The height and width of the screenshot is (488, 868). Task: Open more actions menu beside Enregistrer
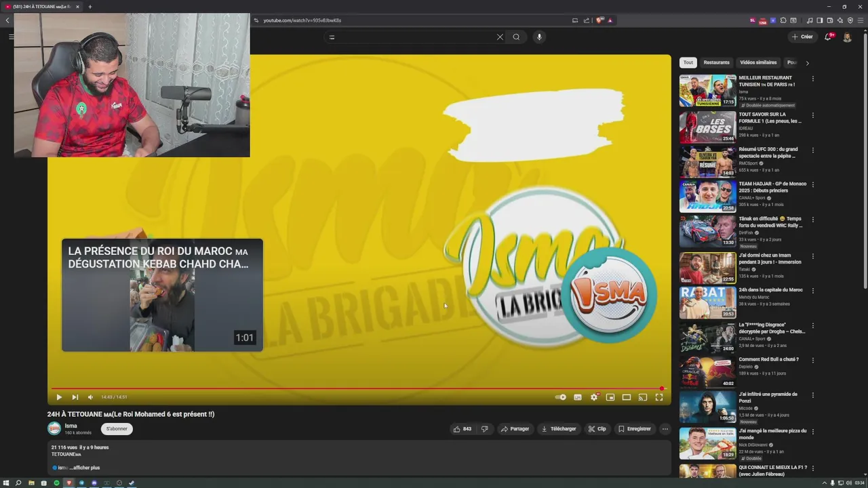[x=665, y=429]
